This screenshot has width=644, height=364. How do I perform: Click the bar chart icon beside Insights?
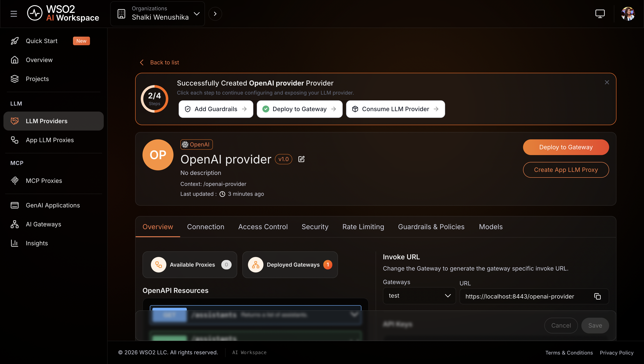click(14, 243)
